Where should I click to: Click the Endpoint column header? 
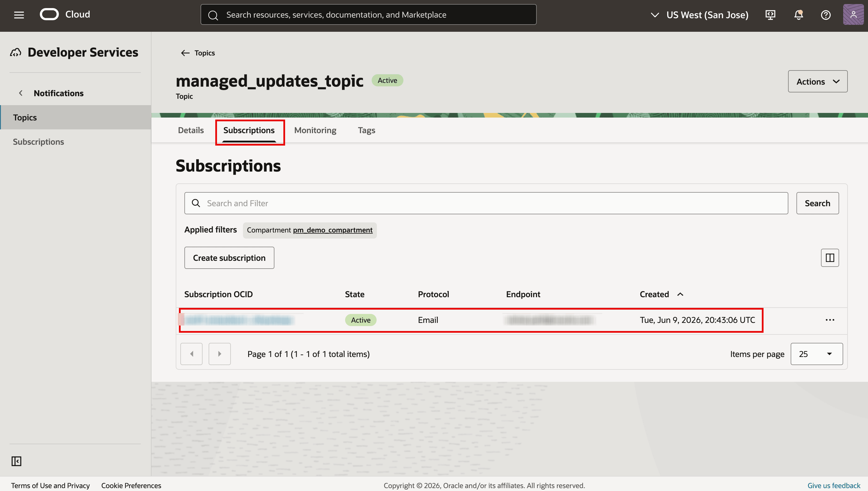(x=523, y=294)
